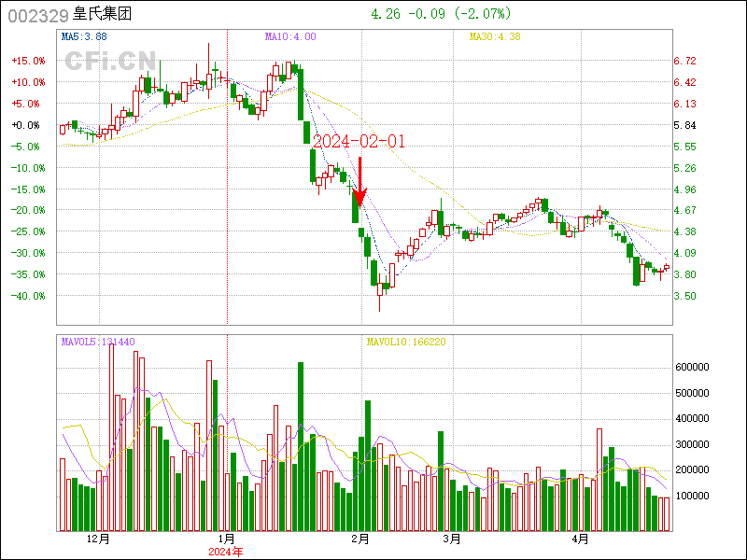Click the MA30:4.38 indicator label

[x=495, y=36]
